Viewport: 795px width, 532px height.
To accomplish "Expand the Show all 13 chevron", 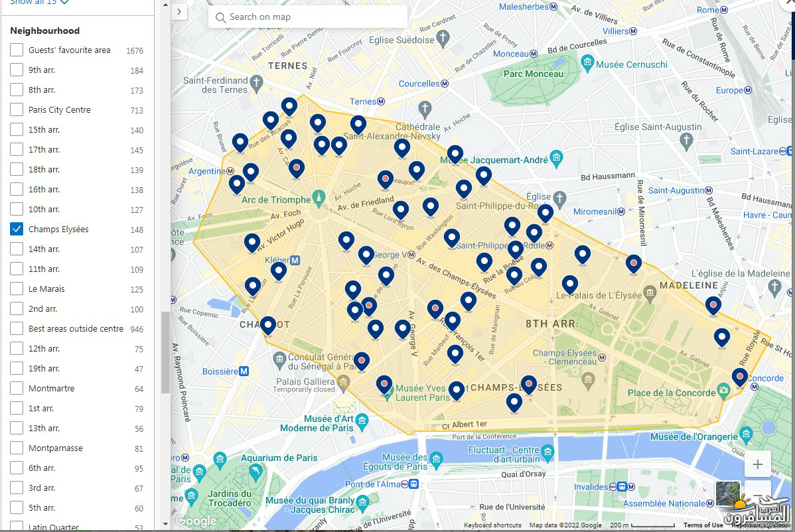I will pyautogui.click(x=64, y=3).
